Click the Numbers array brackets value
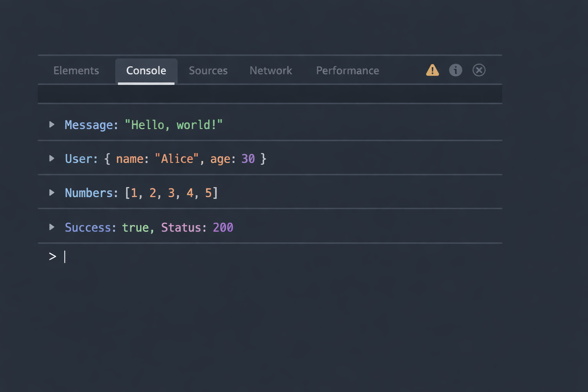Image resolution: width=588 pixels, height=392 pixels. (x=171, y=193)
